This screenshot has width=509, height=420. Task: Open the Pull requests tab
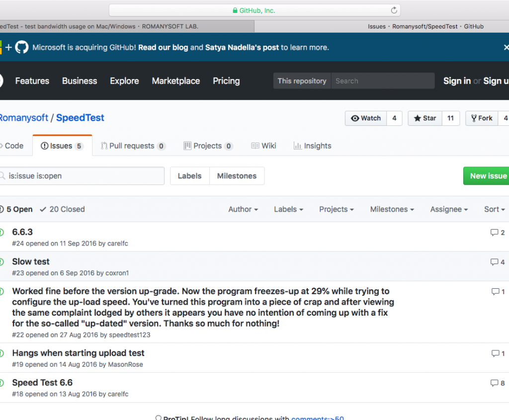(x=133, y=146)
